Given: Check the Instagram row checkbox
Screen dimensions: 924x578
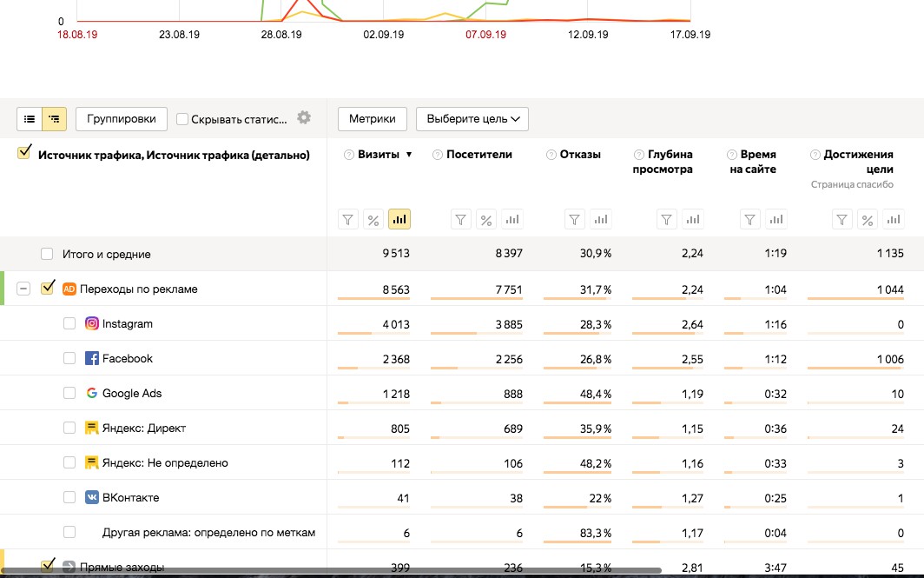Looking at the screenshot, I should coord(69,323).
